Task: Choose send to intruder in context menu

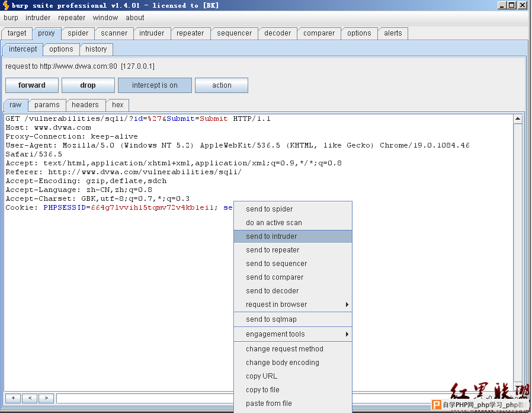Action: 293,236
